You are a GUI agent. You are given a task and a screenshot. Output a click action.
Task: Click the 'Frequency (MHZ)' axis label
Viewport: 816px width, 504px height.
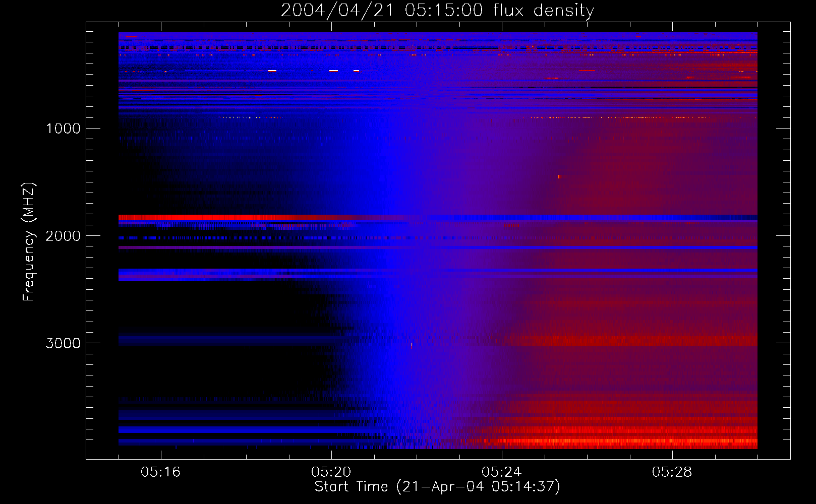click(x=29, y=242)
